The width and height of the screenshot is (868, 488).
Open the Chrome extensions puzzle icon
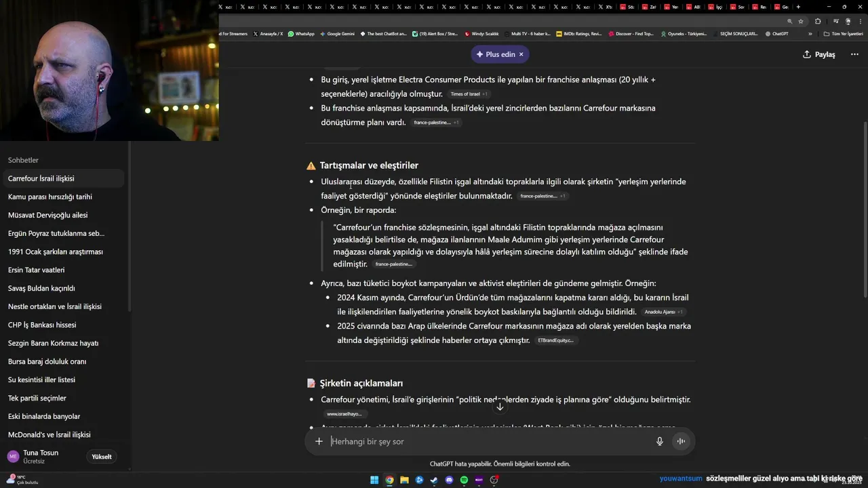(818, 21)
